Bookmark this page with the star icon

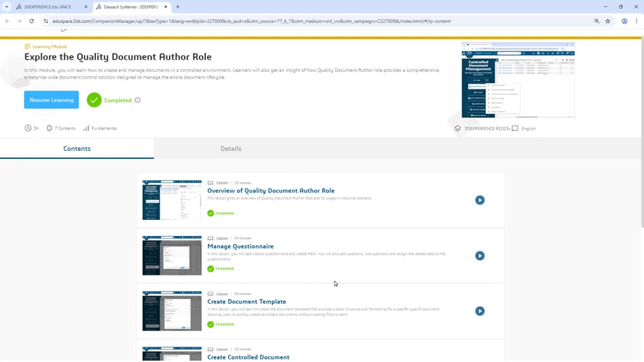click(x=608, y=21)
